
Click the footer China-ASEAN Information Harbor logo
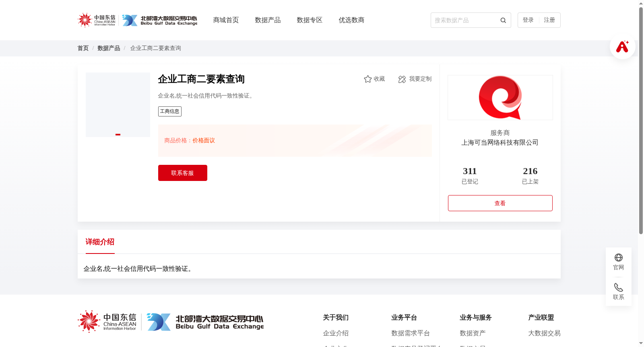(x=107, y=322)
